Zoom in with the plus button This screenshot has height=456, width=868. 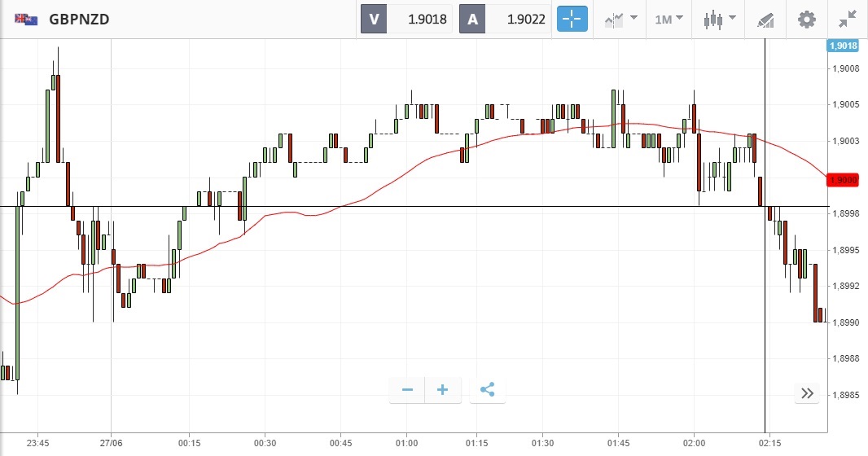coord(443,390)
